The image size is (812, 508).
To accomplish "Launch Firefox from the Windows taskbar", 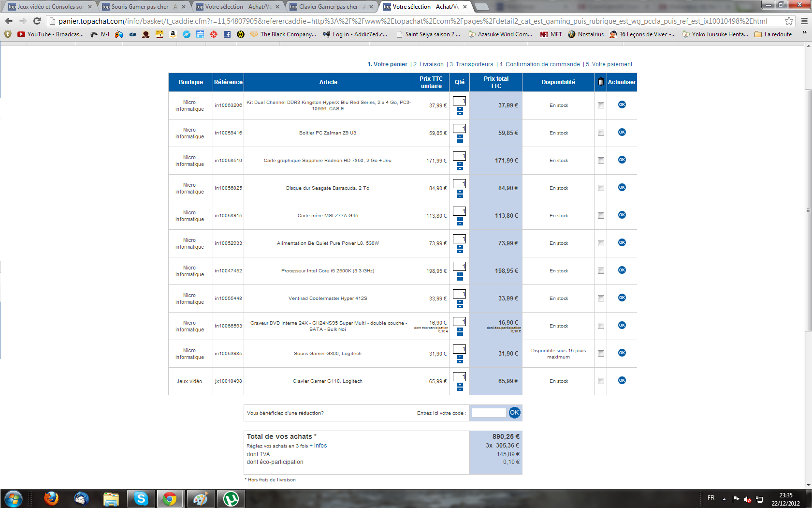I will pyautogui.click(x=51, y=498).
